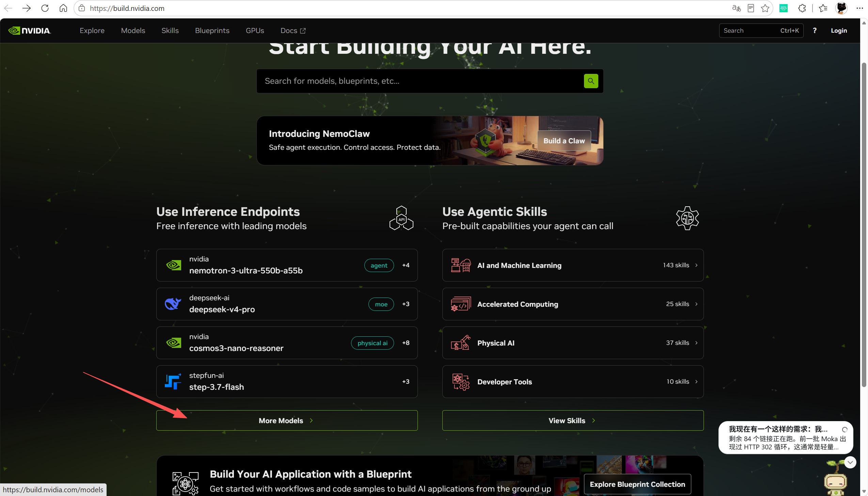The width and height of the screenshot is (868, 496).
Task: Click the header Search Ctrl+K field
Action: 761,31
